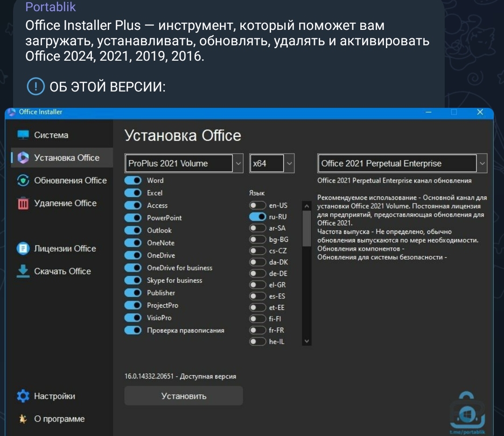The width and height of the screenshot is (504, 436).
Task: Toggle the Проверка правописания switch
Action: point(133,330)
